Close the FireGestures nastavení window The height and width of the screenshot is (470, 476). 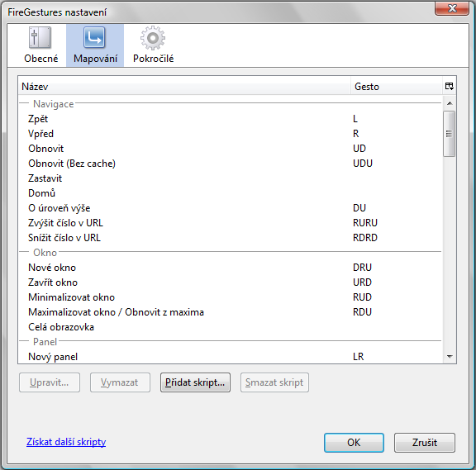point(452,8)
